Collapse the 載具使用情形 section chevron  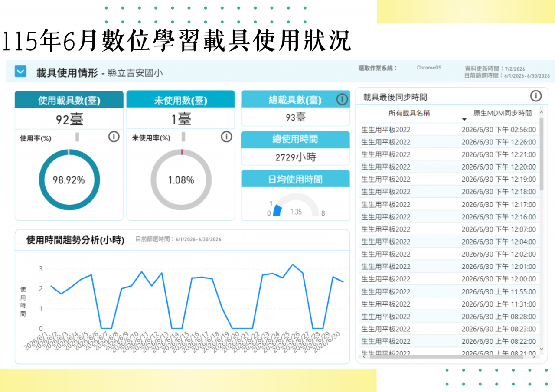click(20, 72)
